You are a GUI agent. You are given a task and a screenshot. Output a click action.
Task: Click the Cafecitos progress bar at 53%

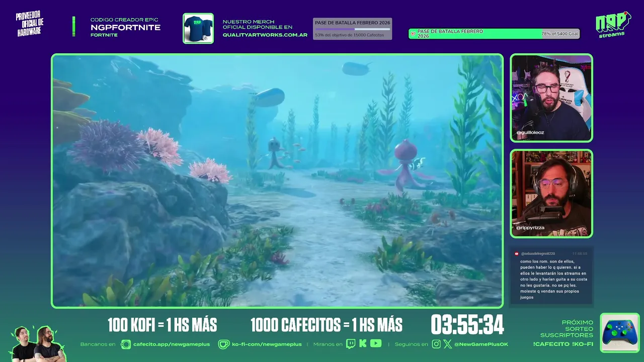(352, 29)
